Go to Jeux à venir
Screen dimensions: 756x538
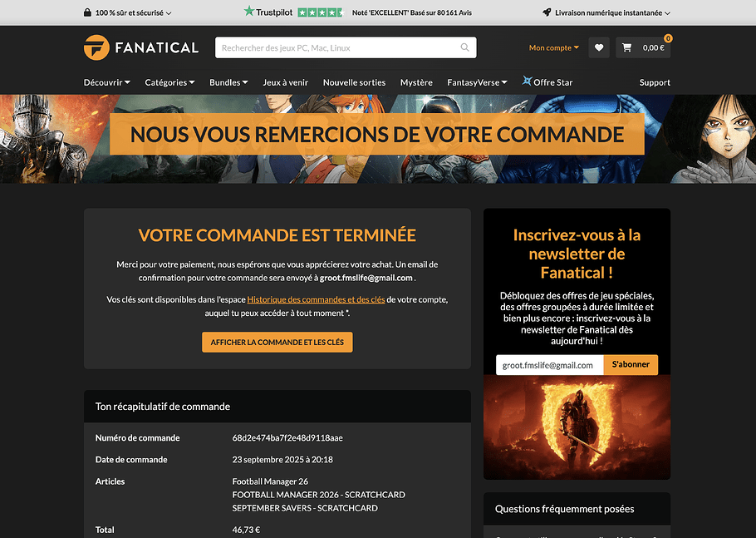pos(286,82)
